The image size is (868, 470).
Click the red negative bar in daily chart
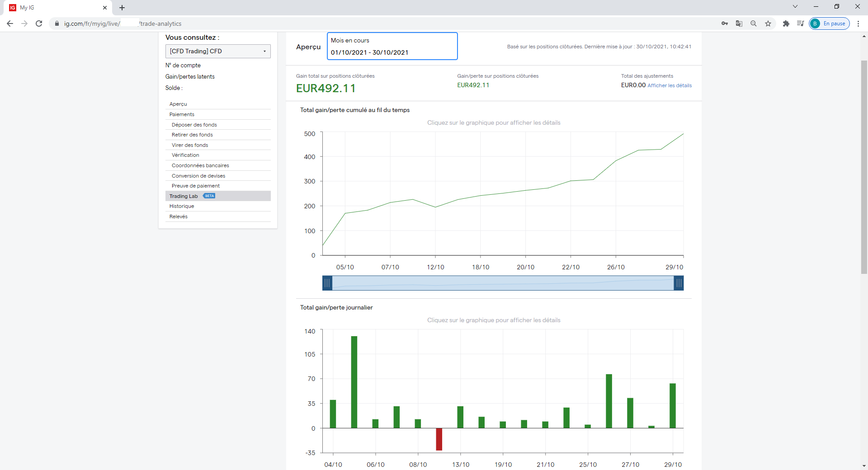439,439
